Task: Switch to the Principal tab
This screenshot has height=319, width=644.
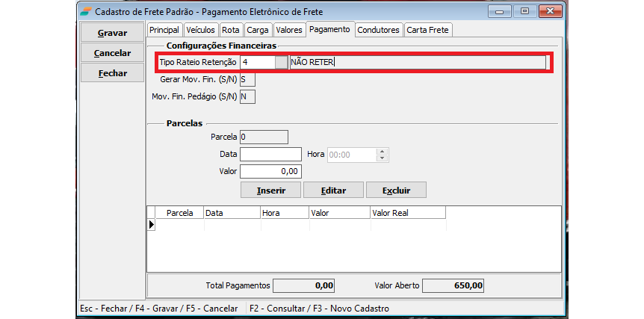Action: coord(164,30)
